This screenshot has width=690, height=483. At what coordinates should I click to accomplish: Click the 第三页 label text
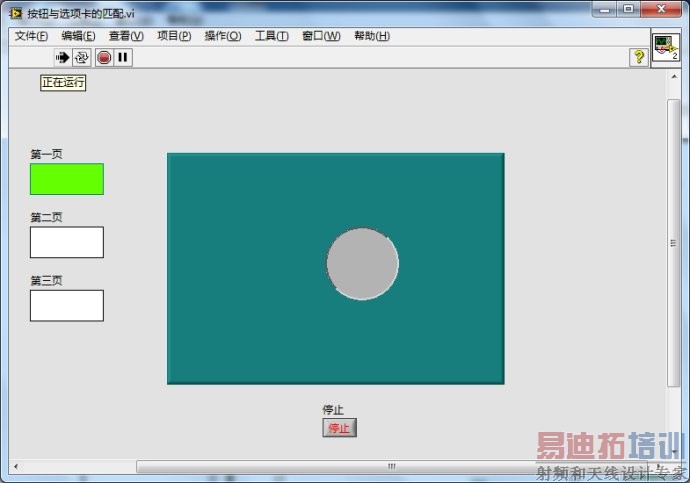46,281
